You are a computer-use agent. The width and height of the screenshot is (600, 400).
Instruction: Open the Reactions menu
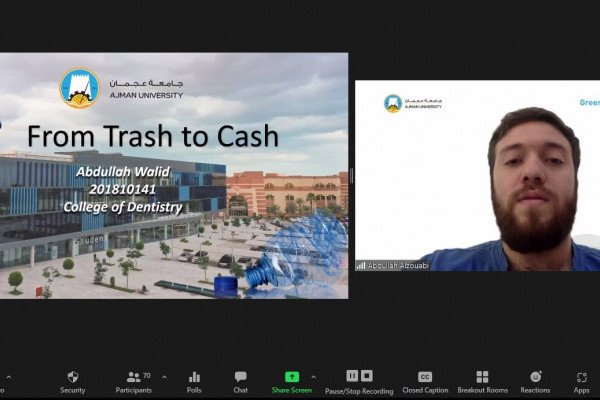(535, 381)
